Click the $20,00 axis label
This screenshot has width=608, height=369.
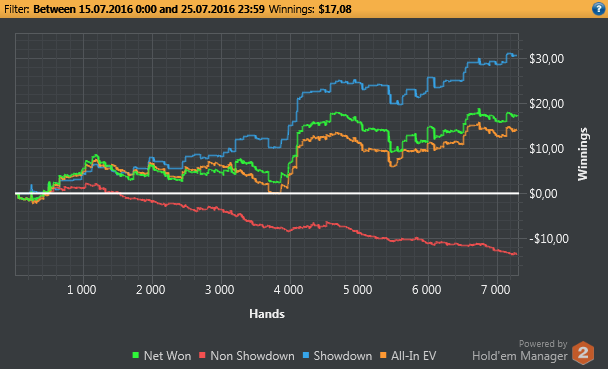(x=547, y=104)
